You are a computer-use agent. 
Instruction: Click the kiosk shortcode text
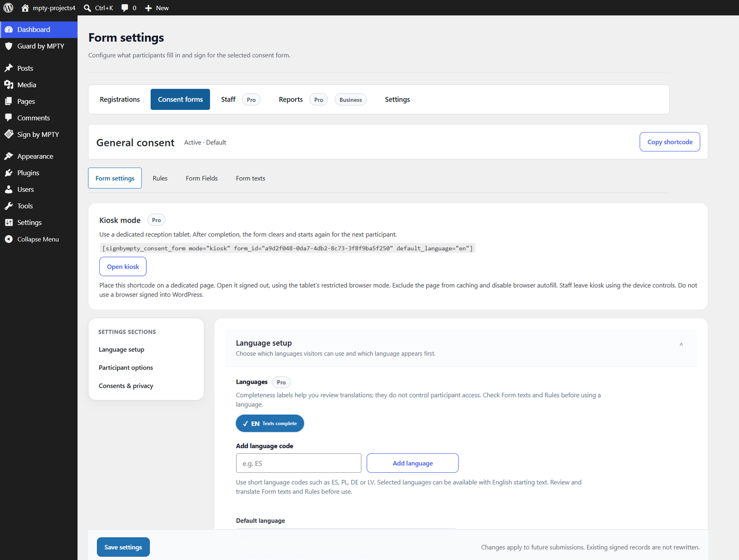287,248
